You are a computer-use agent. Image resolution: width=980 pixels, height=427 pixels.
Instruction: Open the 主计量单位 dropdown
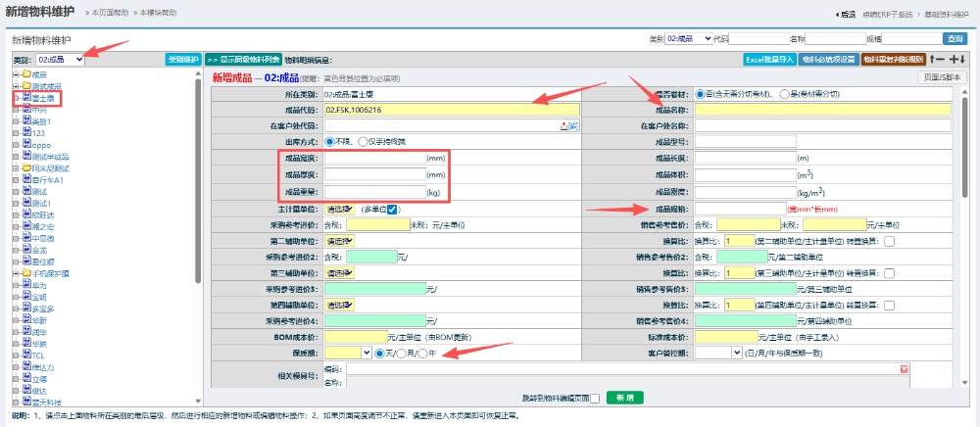click(339, 210)
